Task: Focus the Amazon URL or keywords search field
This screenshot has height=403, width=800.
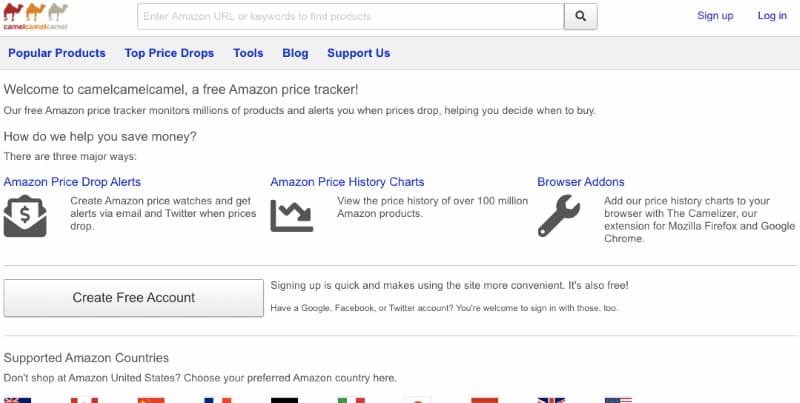Action: (351, 16)
